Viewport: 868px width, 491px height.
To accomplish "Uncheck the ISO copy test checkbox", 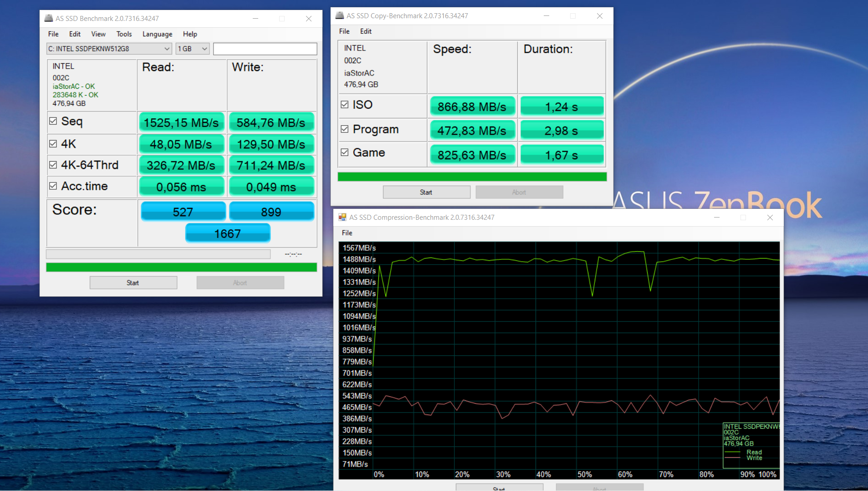I will 345,105.
